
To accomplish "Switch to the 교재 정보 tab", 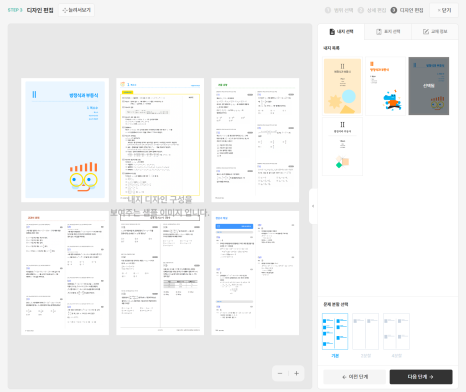I will pyautogui.click(x=435, y=32).
